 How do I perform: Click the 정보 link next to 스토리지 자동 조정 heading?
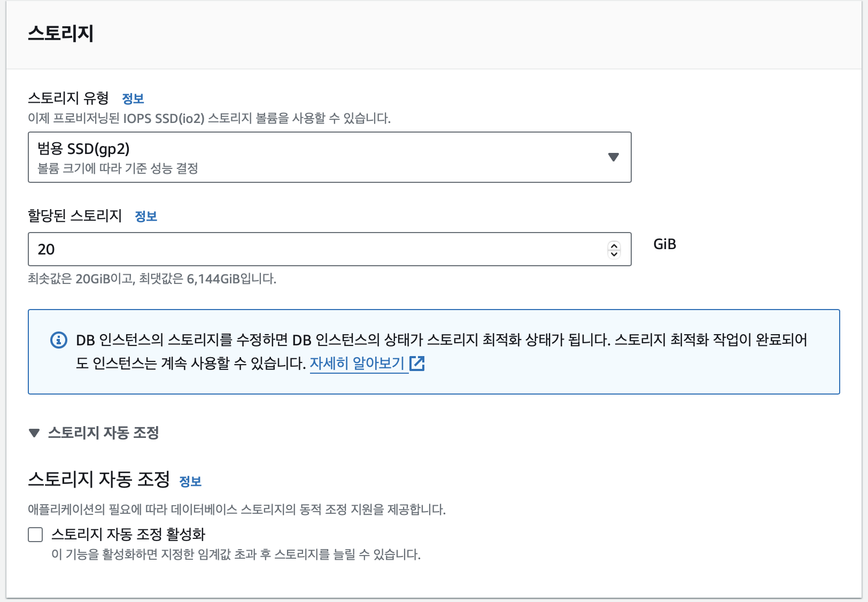[x=190, y=482]
